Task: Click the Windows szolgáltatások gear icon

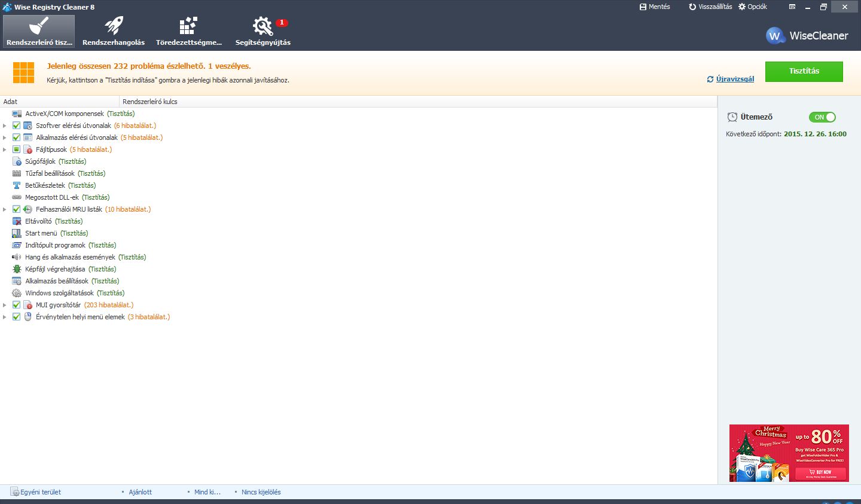Action: click(x=17, y=293)
